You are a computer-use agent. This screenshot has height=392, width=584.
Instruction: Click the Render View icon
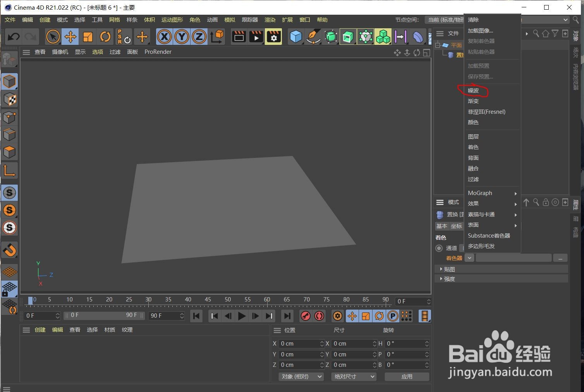239,36
